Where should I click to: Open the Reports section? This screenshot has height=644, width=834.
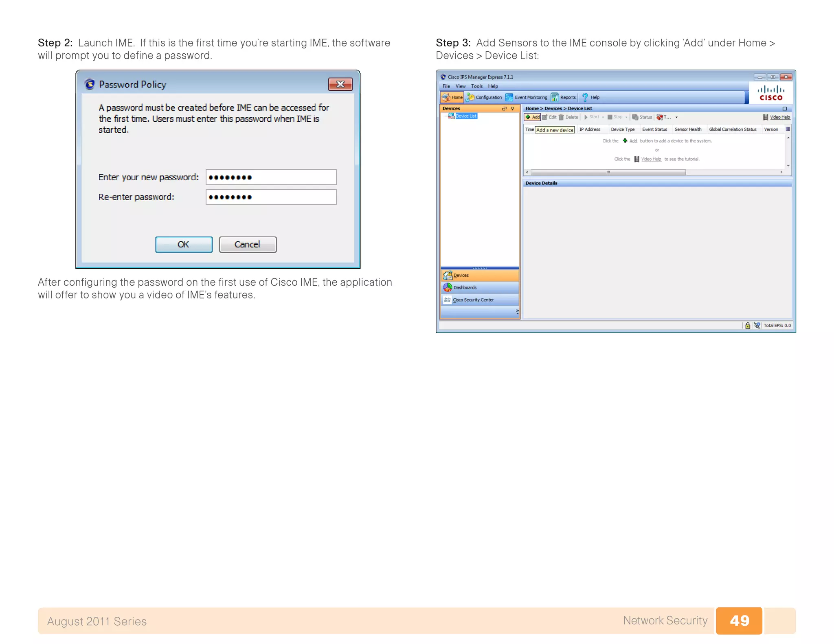pos(563,97)
